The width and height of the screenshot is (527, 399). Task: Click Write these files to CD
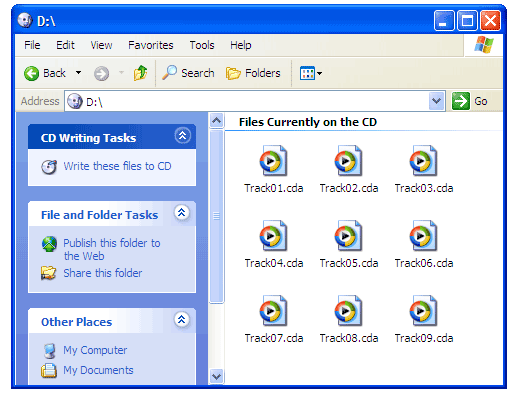point(117,166)
